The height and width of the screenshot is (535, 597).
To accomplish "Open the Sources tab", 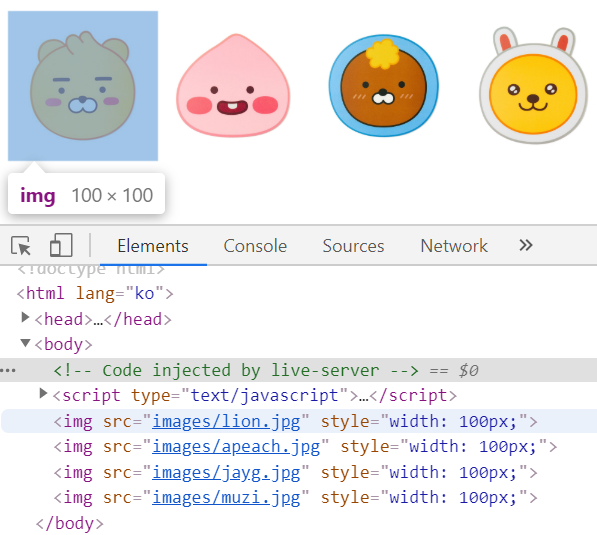I will coord(353,246).
